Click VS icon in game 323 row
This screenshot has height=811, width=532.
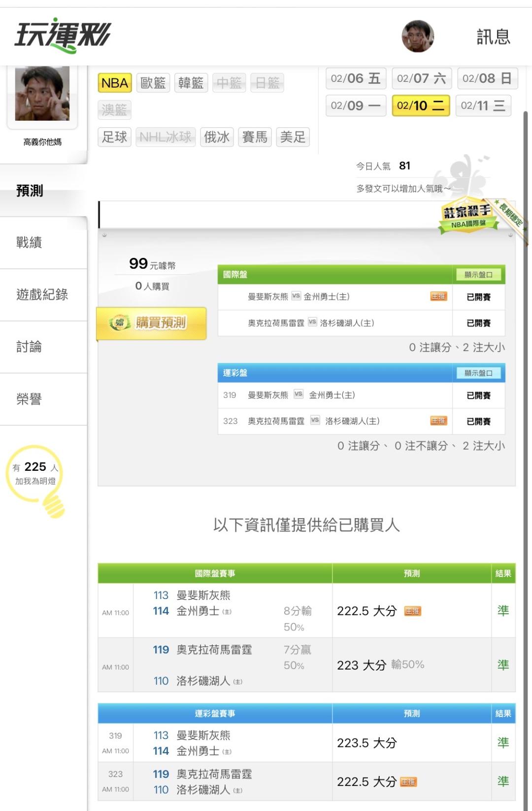click(315, 420)
